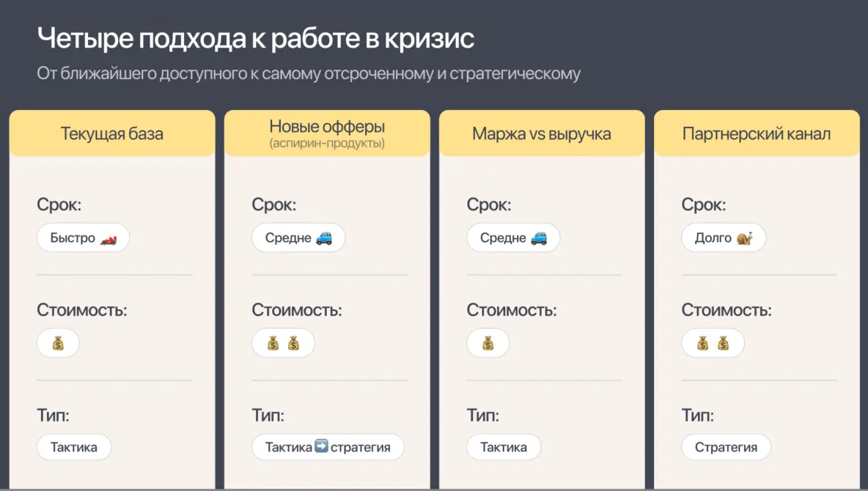Click the race car emoji next to Быстро
The height and width of the screenshot is (491, 868).
click(x=108, y=239)
